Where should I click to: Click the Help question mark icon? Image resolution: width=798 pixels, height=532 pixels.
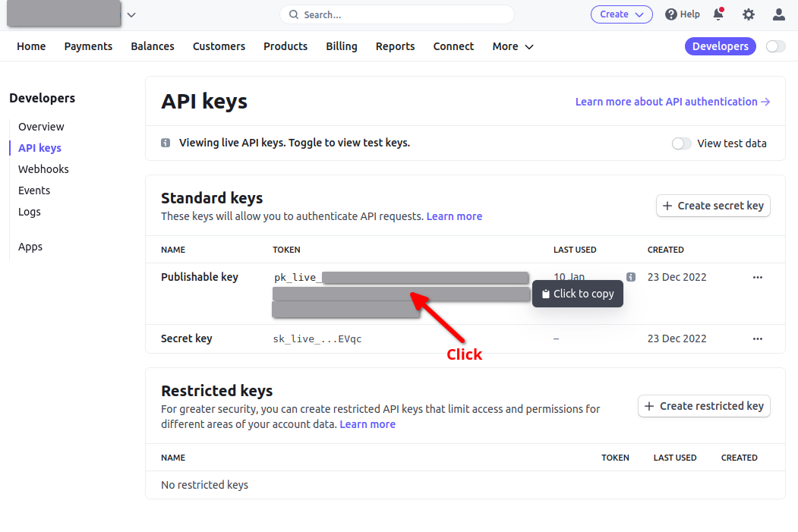[x=671, y=14]
